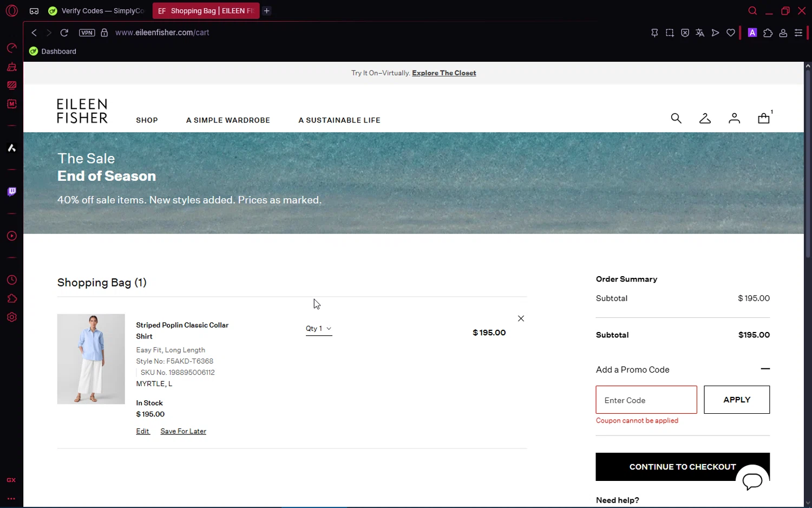This screenshot has width=812, height=508.
Task: Reload the current page
Action: pos(64,32)
